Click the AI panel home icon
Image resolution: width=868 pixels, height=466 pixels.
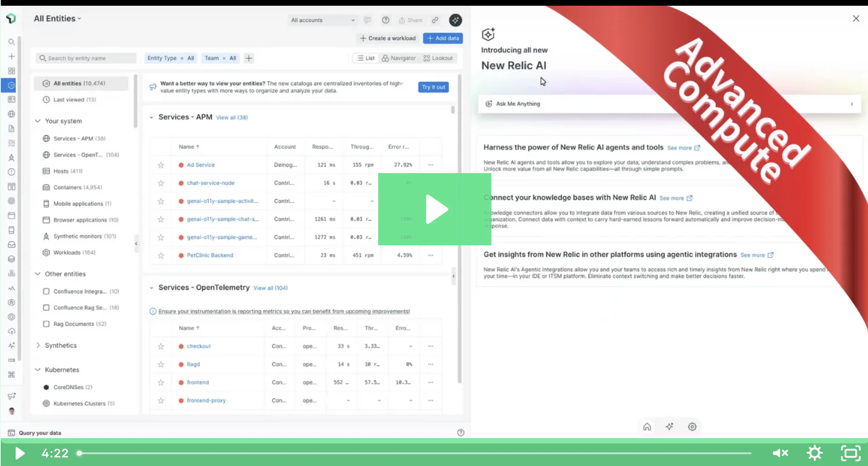647,427
